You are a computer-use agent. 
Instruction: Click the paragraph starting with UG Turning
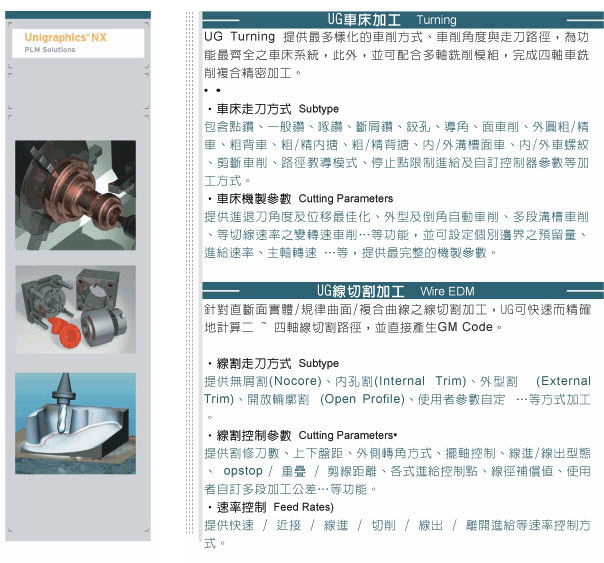pyautogui.click(x=396, y=55)
